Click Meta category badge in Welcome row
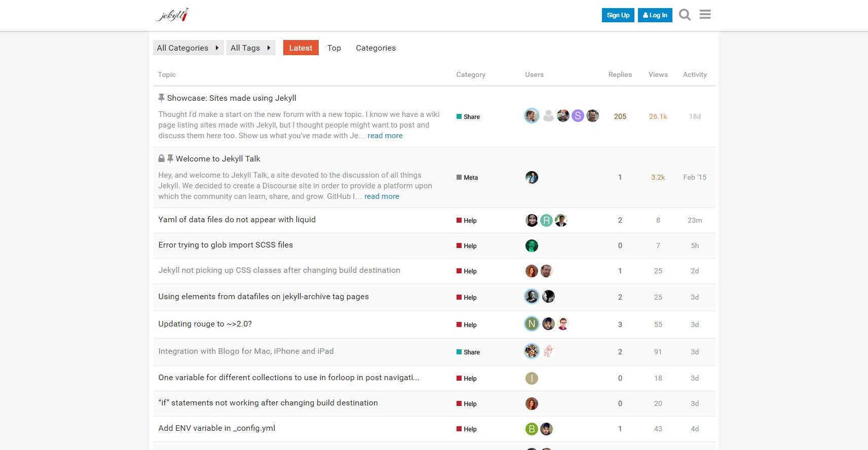This screenshot has height=450, width=868. tap(467, 177)
